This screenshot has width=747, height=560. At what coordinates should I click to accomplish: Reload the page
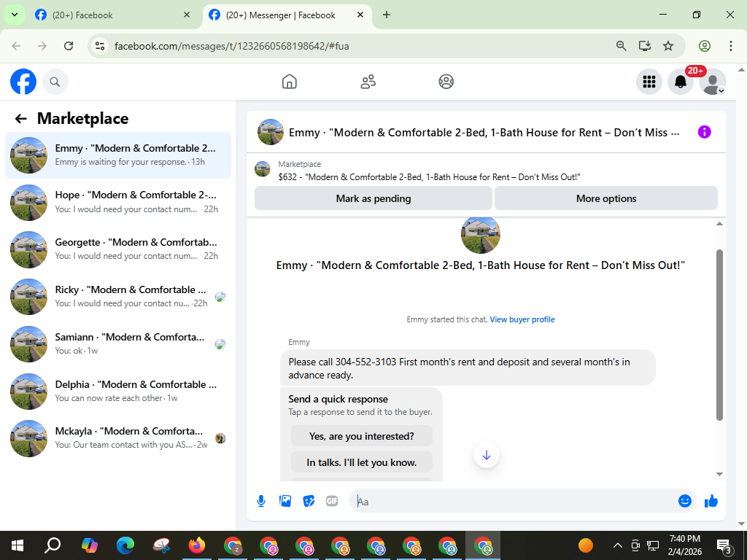[69, 46]
